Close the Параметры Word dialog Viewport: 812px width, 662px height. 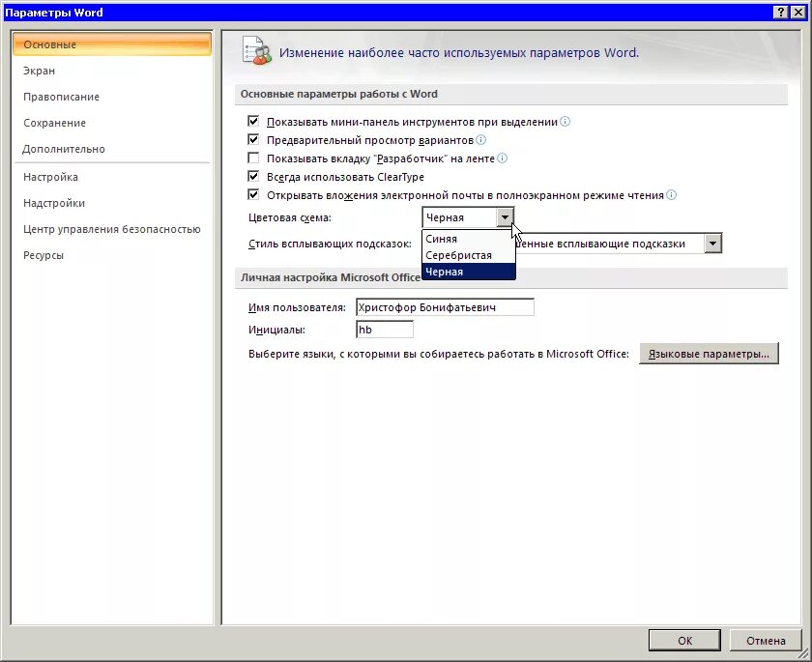(x=798, y=13)
